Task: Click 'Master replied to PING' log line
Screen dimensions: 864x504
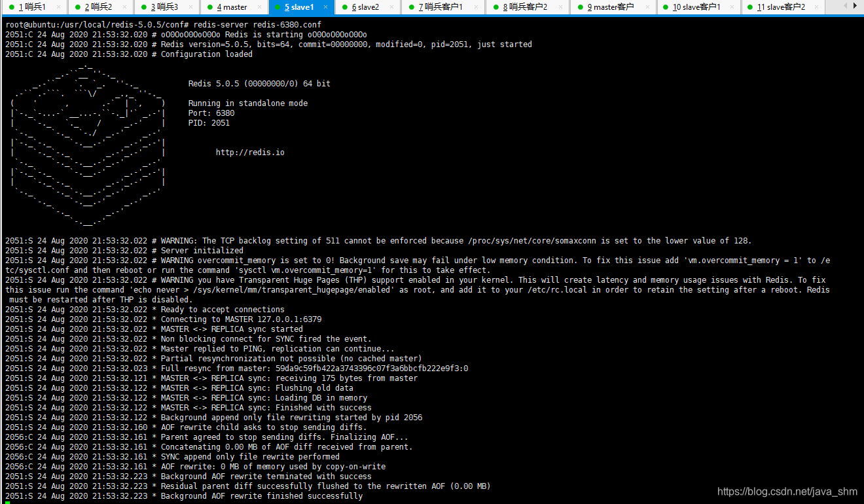Action: tap(200, 349)
